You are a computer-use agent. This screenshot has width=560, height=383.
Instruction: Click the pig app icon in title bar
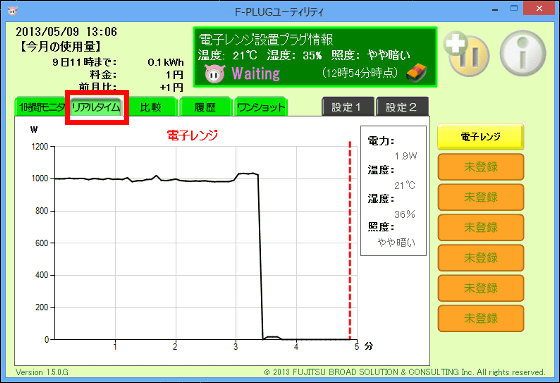(x=12, y=11)
